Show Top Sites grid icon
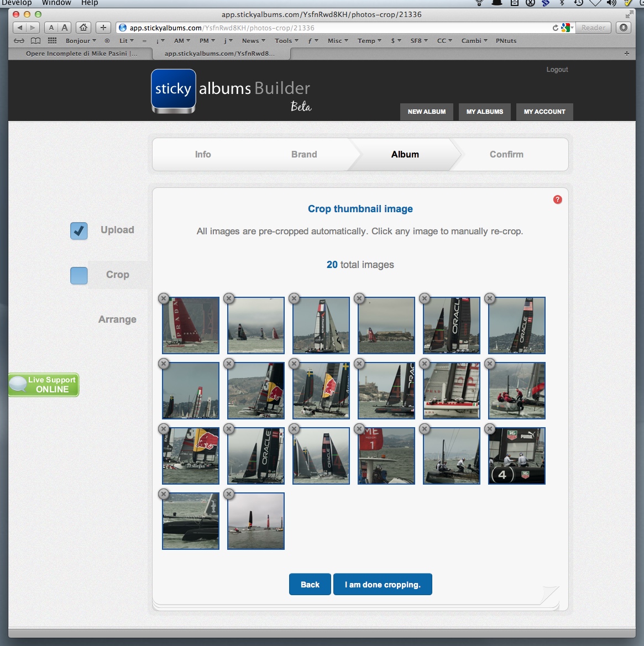This screenshot has width=644, height=646. tap(52, 41)
